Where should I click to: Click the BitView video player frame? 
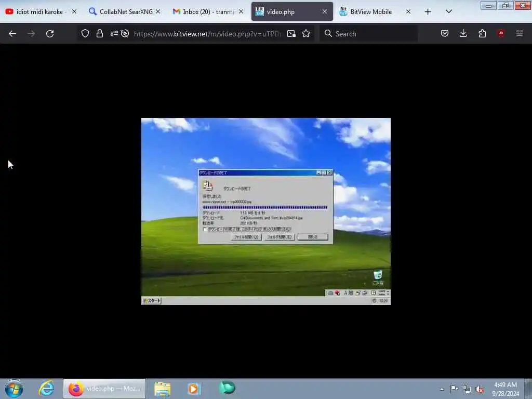click(265, 211)
